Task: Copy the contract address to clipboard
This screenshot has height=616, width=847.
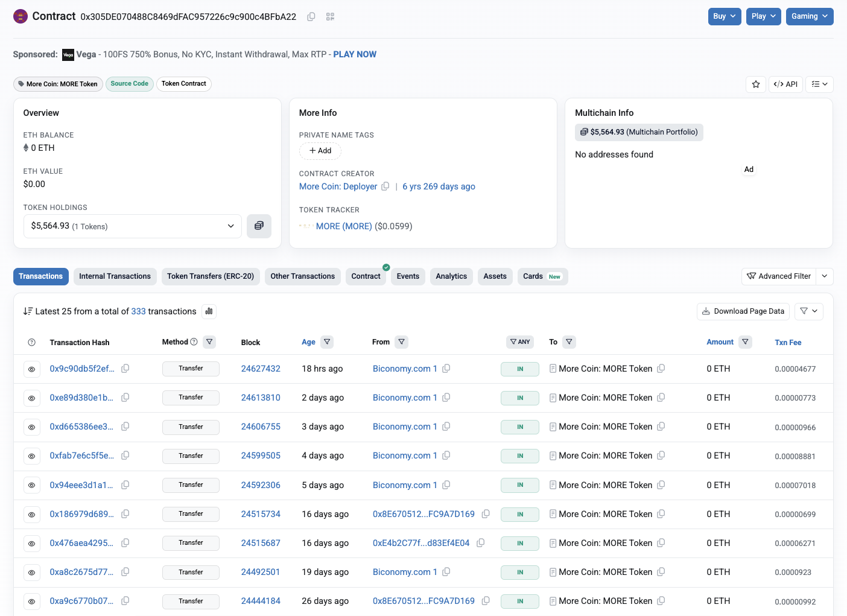Action: click(x=311, y=17)
